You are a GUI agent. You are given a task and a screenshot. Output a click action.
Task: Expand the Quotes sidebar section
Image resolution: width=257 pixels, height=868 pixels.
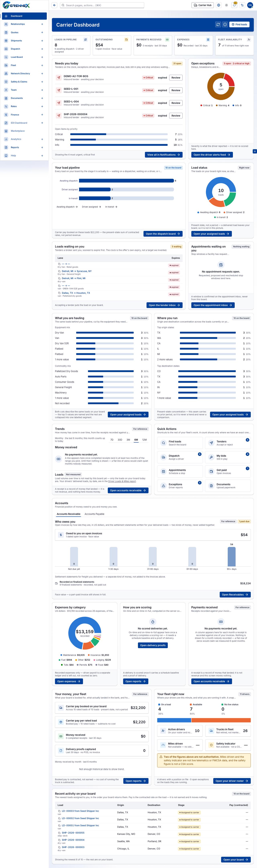42,32
